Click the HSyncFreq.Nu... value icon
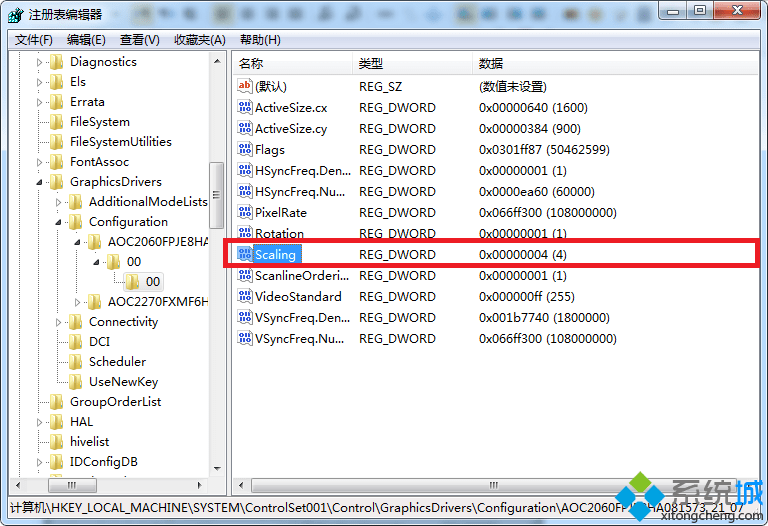The width and height of the screenshot is (768, 526). (245, 191)
